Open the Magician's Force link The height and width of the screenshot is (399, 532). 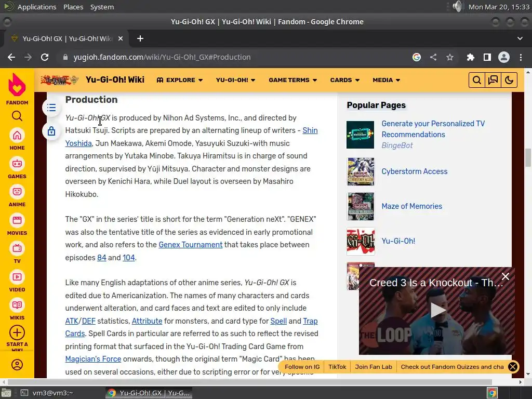[93, 359]
